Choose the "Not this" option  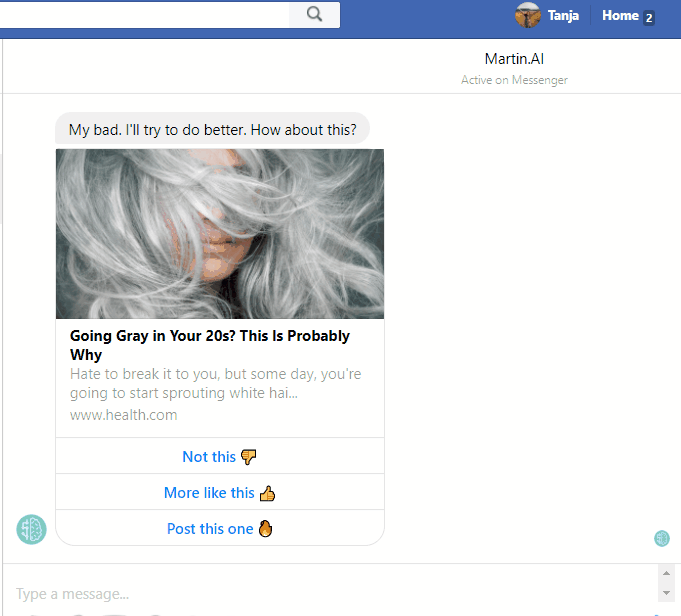(209, 457)
